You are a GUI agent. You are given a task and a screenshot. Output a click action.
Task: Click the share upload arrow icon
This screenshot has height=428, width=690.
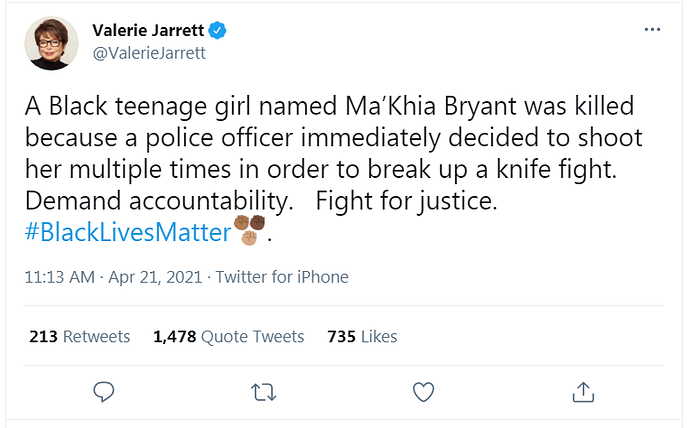583,392
